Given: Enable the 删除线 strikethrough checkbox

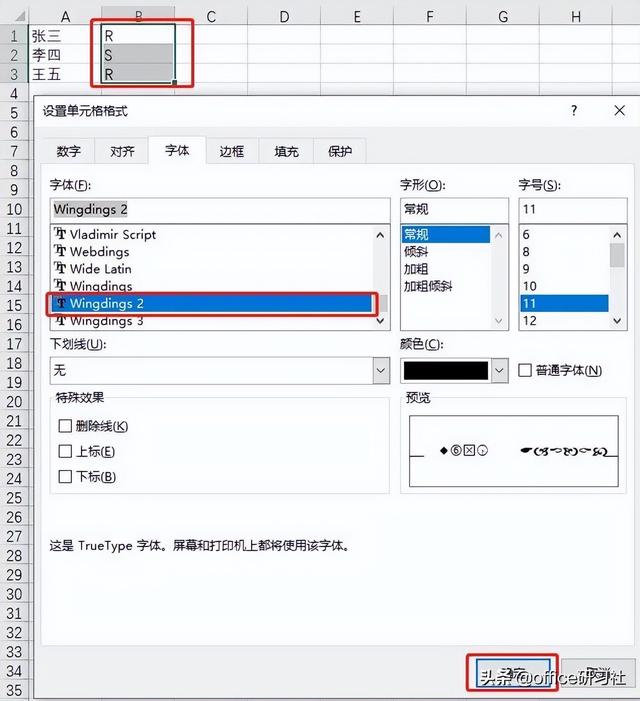Looking at the screenshot, I should [65, 426].
